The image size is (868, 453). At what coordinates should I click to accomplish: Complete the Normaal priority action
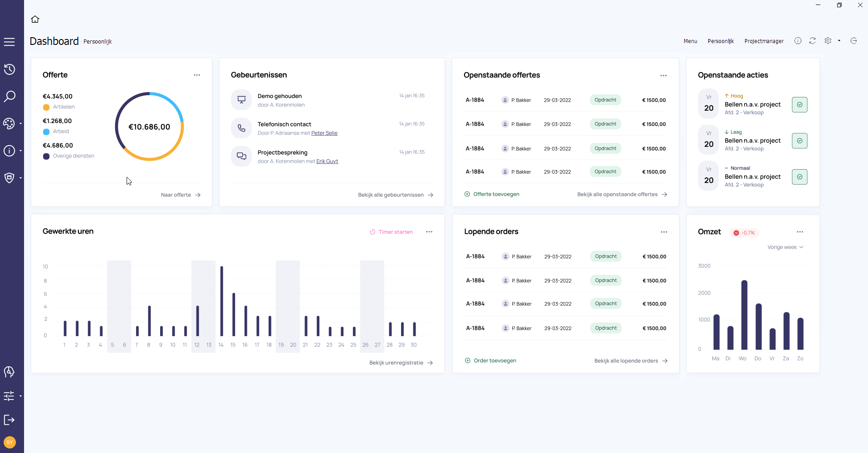click(x=799, y=177)
